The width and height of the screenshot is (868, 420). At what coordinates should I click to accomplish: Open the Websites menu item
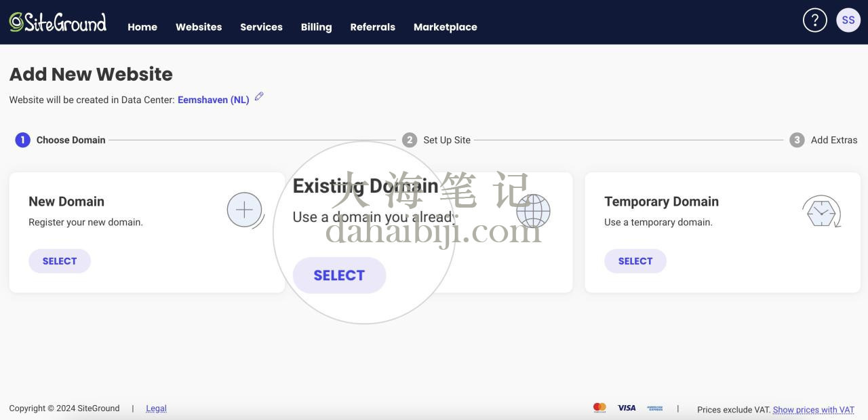point(199,27)
